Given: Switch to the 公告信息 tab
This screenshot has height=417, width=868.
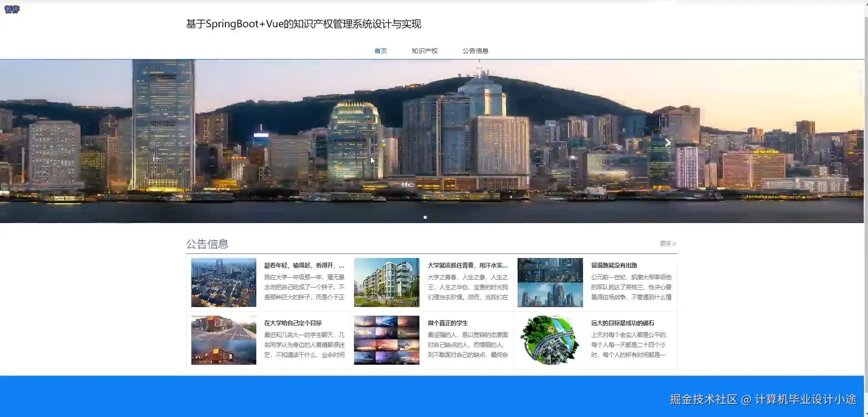Looking at the screenshot, I should point(476,50).
